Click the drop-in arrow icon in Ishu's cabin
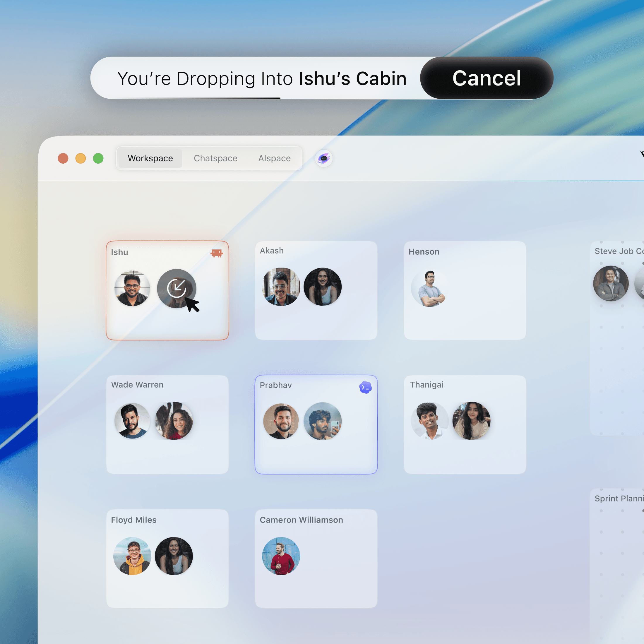 click(177, 288)
